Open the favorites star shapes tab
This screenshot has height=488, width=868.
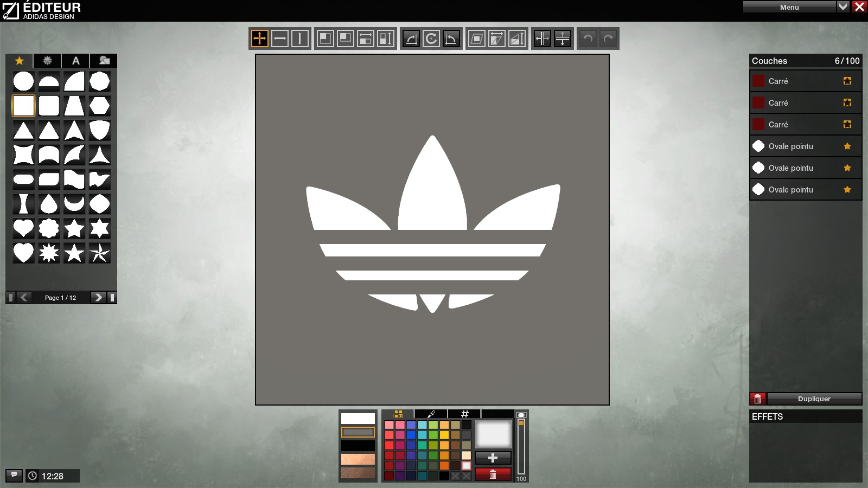20,61
